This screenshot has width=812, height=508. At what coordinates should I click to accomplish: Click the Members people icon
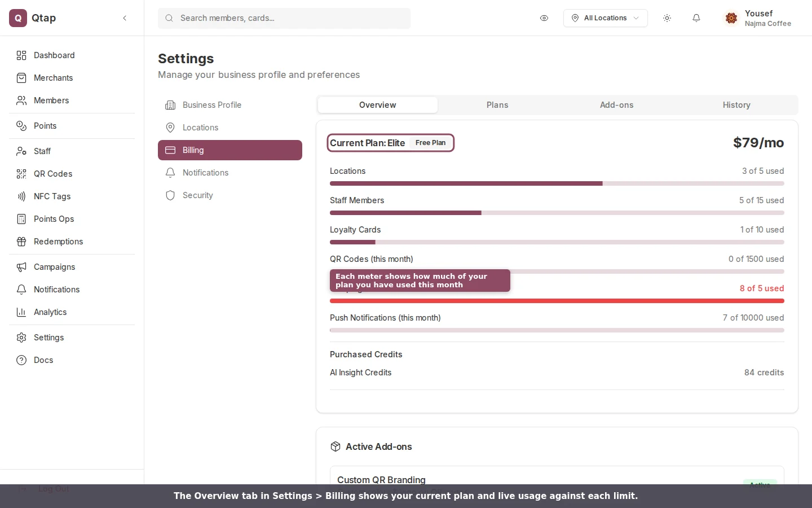tap(21, 100)
